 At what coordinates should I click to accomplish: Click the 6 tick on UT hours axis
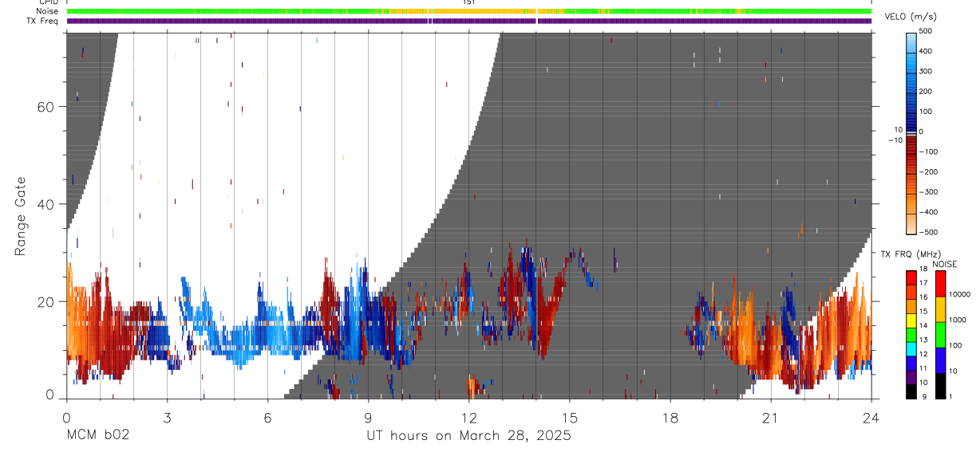click(x=267, y=417)
